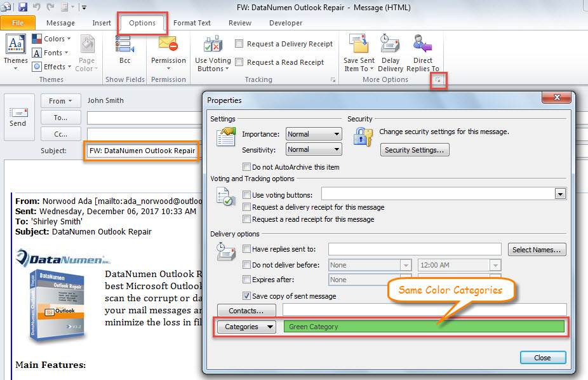The image size is (588, 380).
Task: Open Use Voting Buttons menu
Action: [x=213, y=53]
